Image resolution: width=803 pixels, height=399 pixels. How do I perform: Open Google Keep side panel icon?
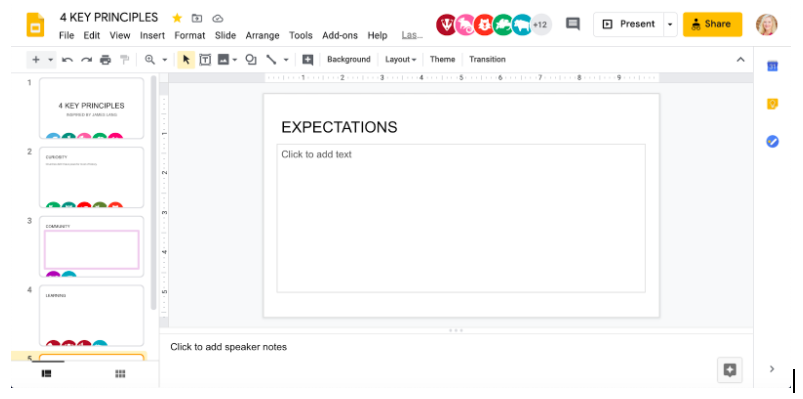tap(772, 104)
